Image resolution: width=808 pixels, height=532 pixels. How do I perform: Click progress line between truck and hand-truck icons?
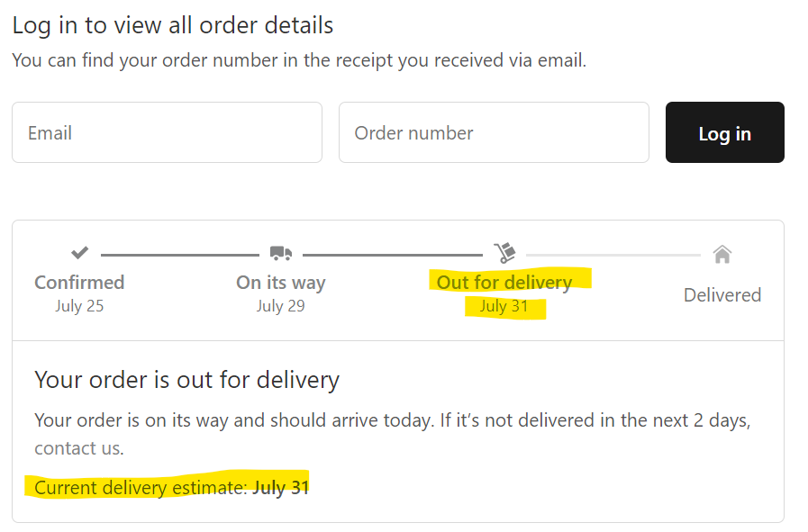pos(392,255)
